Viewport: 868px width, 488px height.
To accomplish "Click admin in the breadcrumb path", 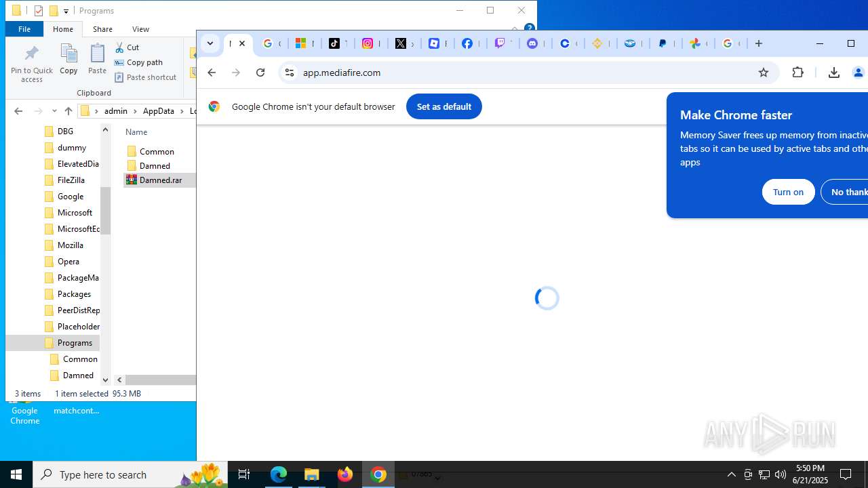I will 116,111.
